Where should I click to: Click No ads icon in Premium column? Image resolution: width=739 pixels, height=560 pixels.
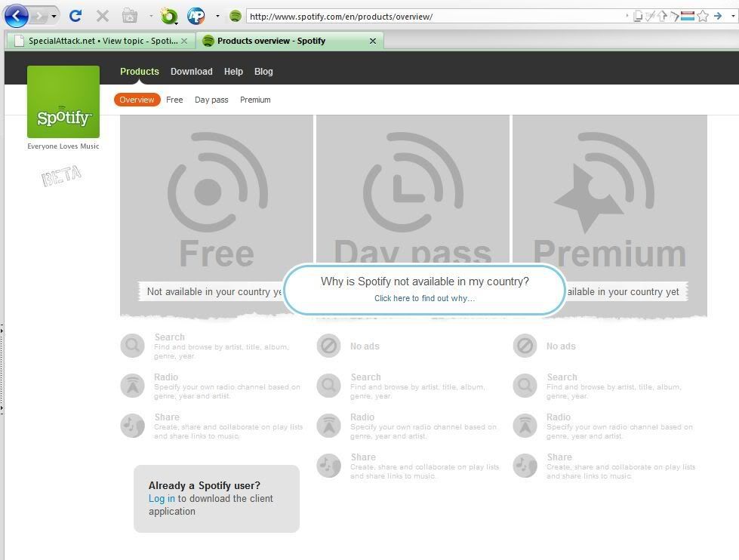pyautogui.click(x=525, y=346)
